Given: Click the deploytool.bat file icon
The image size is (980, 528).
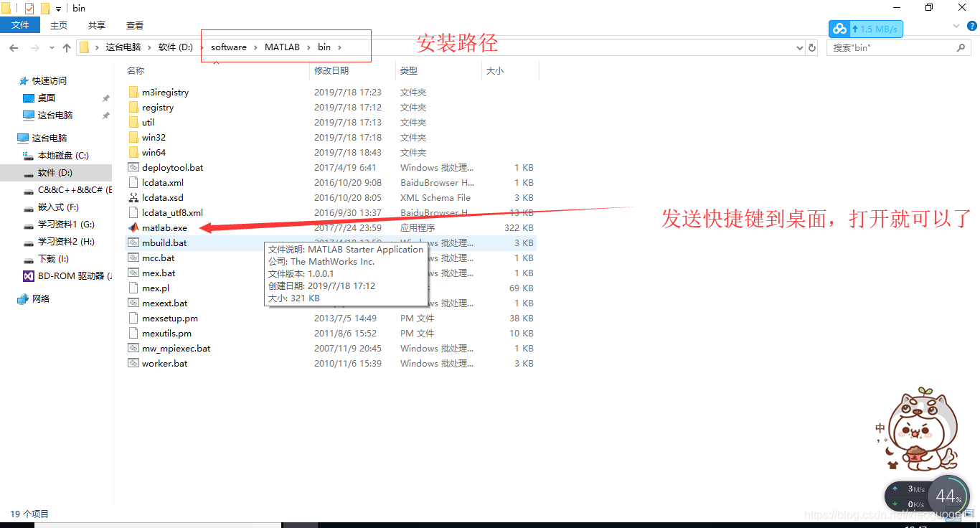Looking at the screenshot, I should click(x=133, y=167).
